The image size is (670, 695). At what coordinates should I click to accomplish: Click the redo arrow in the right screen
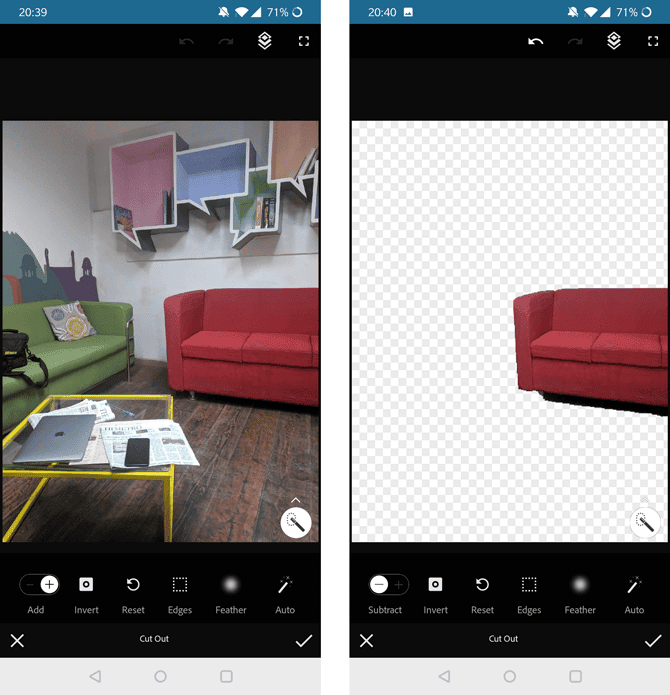click(x=575, y=42)
